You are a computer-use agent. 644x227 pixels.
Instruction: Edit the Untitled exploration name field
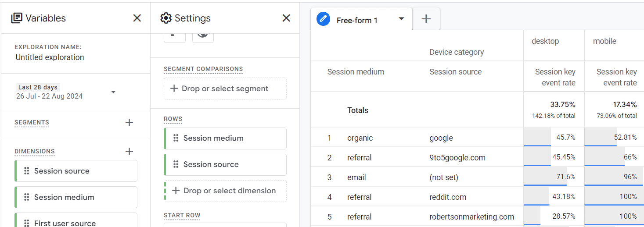point(50,57)
